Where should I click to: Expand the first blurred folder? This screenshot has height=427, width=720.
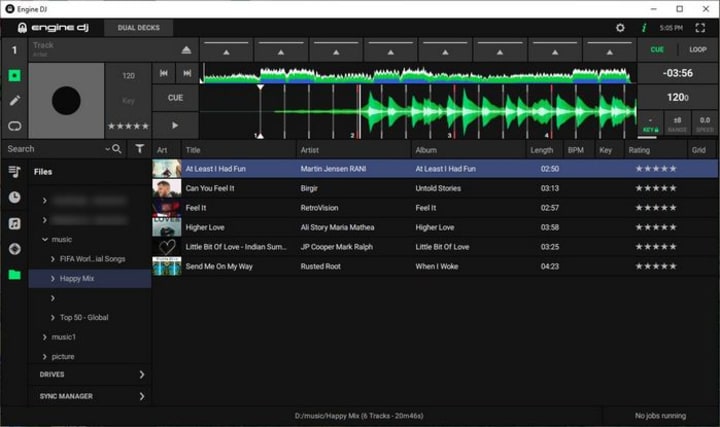(45, 201)
